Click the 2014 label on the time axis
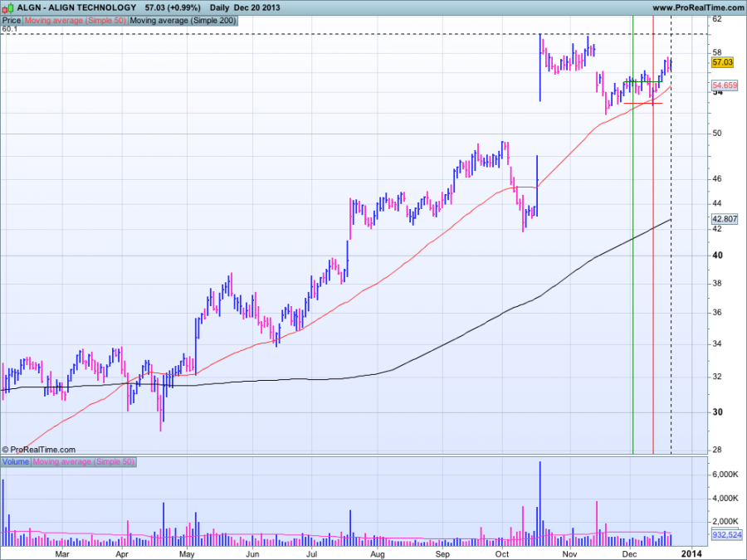 coord(691,553)
